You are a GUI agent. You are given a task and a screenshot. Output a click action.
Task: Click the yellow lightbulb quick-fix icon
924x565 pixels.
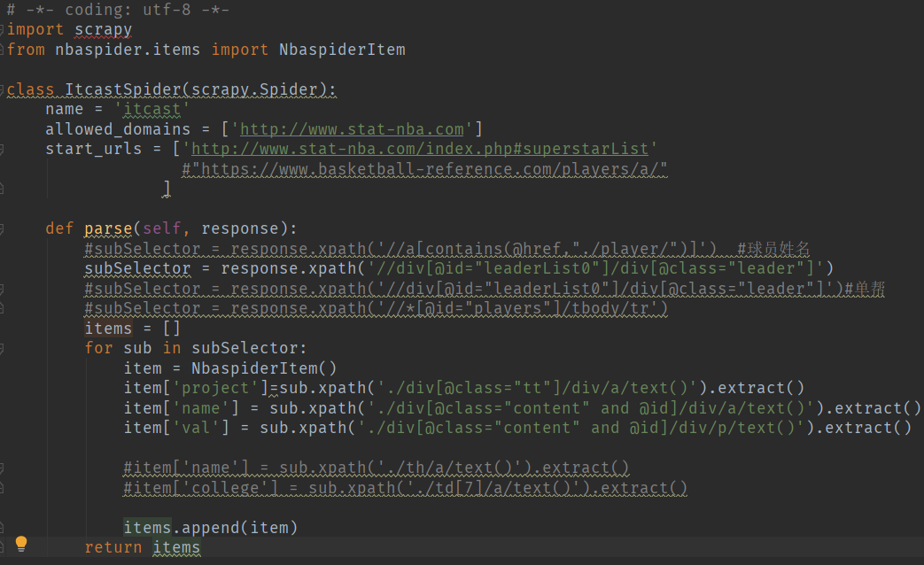coord(21,543)
